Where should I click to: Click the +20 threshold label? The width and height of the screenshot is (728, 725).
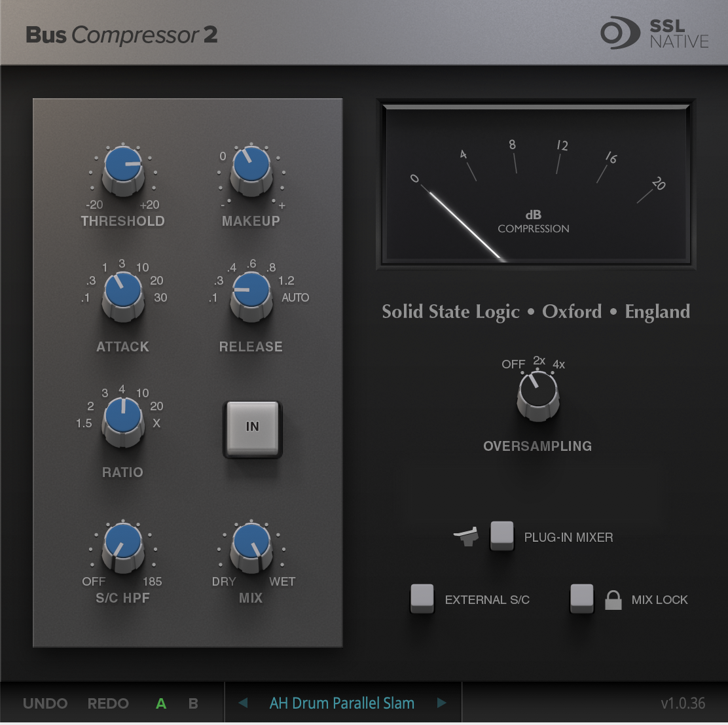pyautogui.click(x=149, y=205)
